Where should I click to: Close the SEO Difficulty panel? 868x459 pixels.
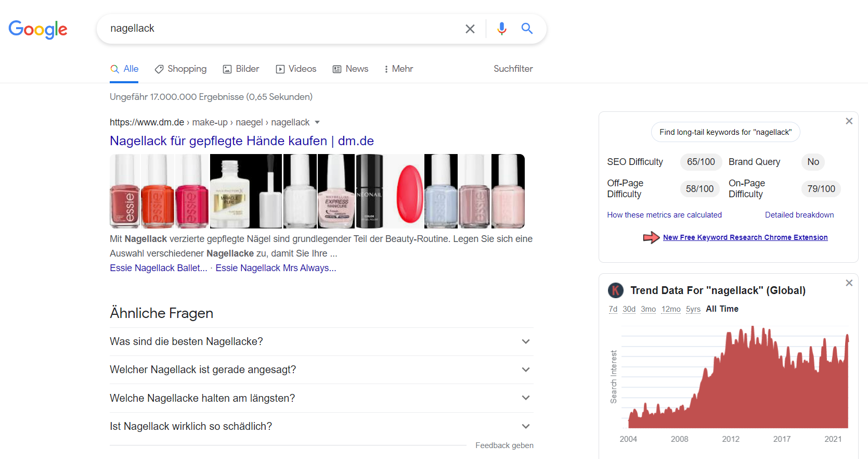point(849,121)
